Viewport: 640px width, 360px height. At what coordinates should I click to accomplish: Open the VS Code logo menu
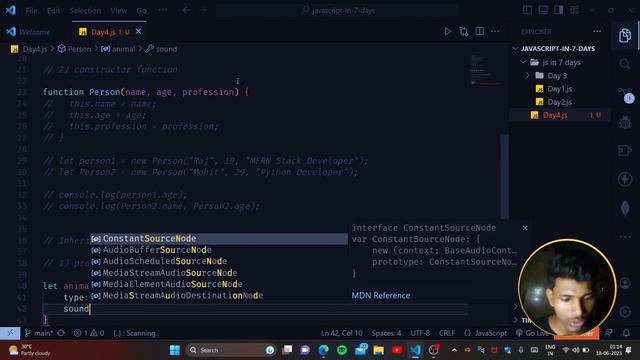[x=11, y=11]
